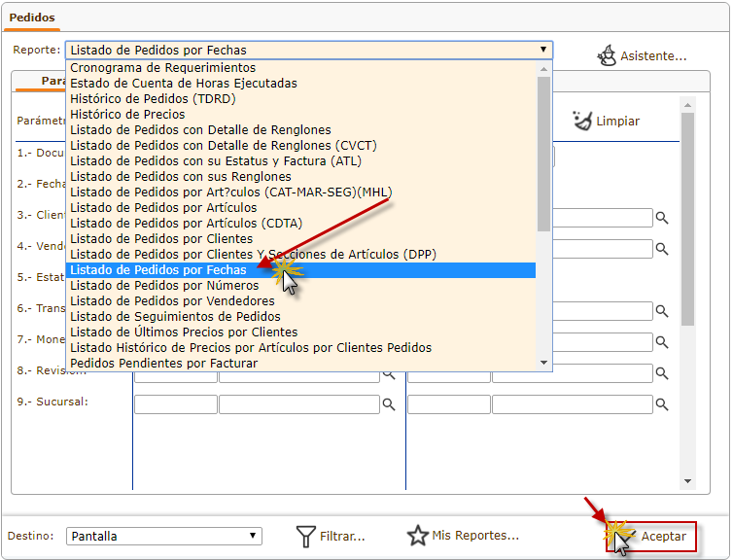Click the right-column search magnifier in the Moneda row
The height and width of the screenshot is (560, 733).
[x=662, y=342]
